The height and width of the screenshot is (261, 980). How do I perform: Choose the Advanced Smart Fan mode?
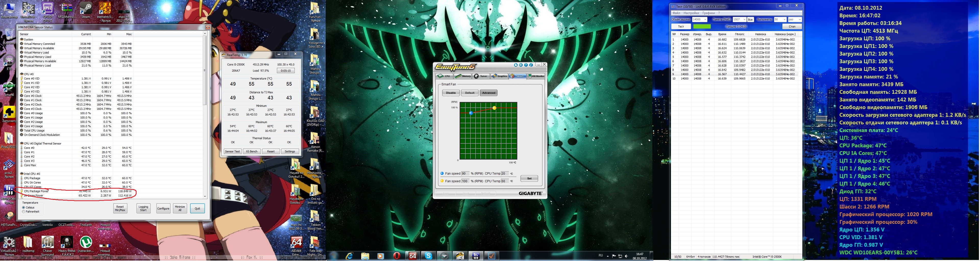click(x=488, y=93)
